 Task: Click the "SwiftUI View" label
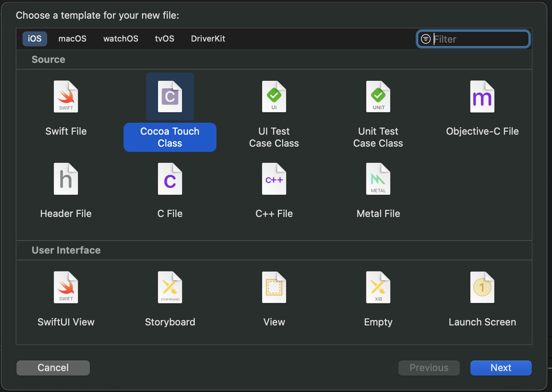(66, 322)
